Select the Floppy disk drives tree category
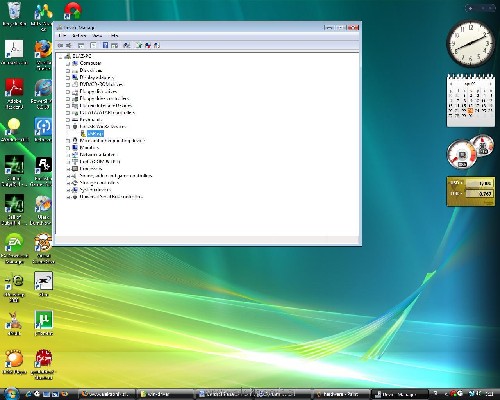The width and height of the screenshot is (500, 400). click(98, 91)
